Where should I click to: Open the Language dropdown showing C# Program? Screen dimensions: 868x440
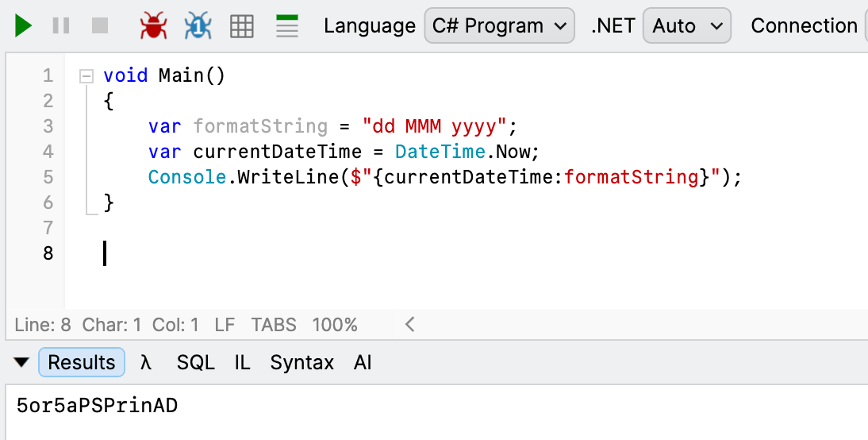499,25
